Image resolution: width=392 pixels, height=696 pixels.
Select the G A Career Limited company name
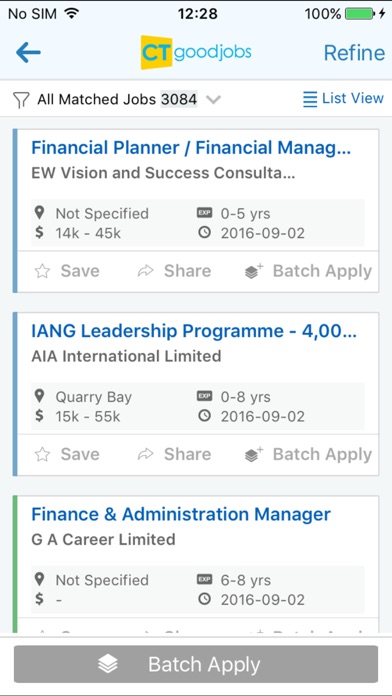point(103,539)
